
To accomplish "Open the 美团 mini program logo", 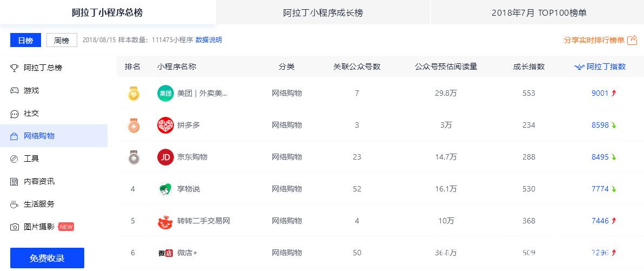I will (x=165, y=94).
